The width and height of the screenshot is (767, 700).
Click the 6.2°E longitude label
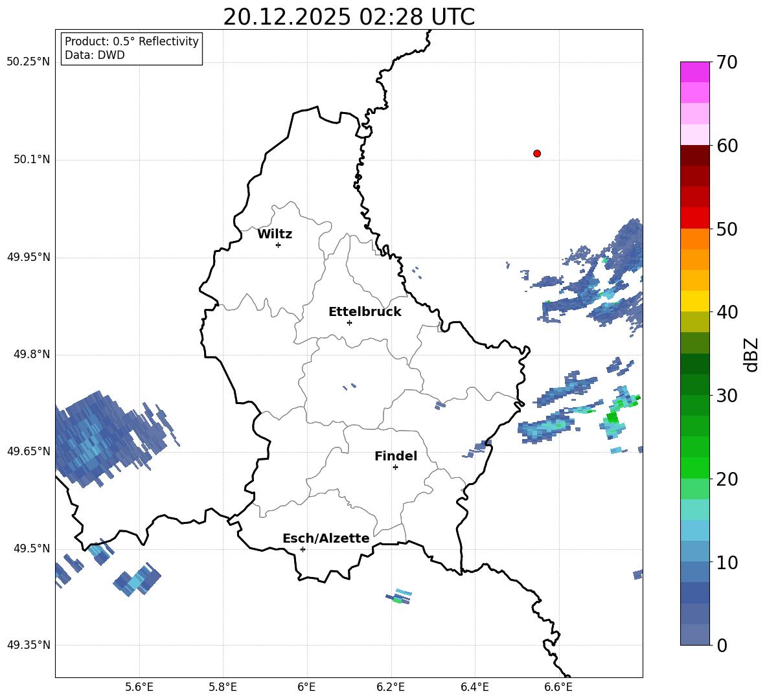[x=391, y=687]
